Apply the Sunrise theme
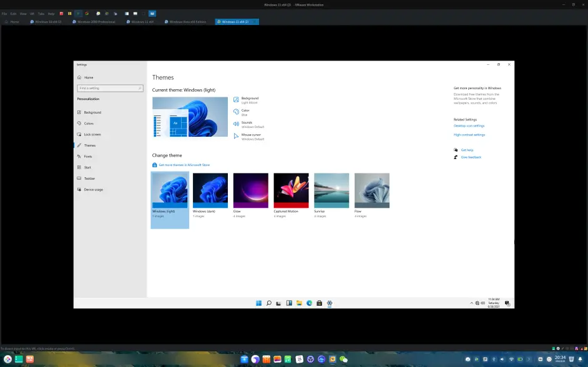 [x=331, y=190]
